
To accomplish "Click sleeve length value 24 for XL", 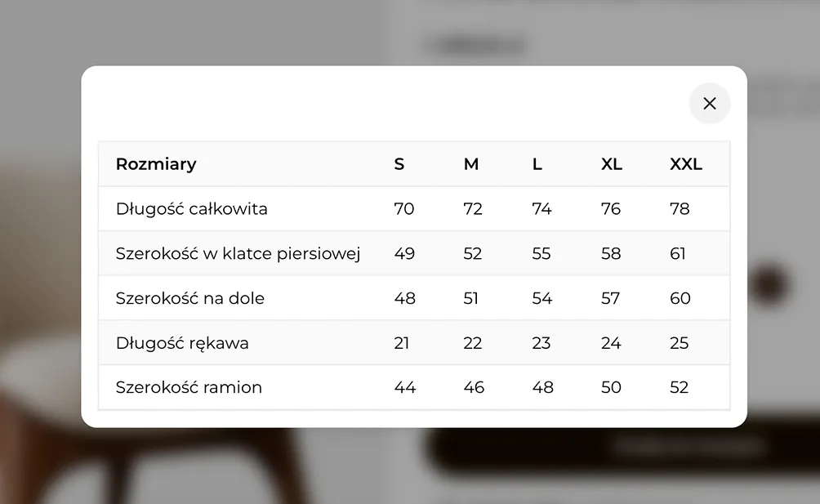I will 611,343.
